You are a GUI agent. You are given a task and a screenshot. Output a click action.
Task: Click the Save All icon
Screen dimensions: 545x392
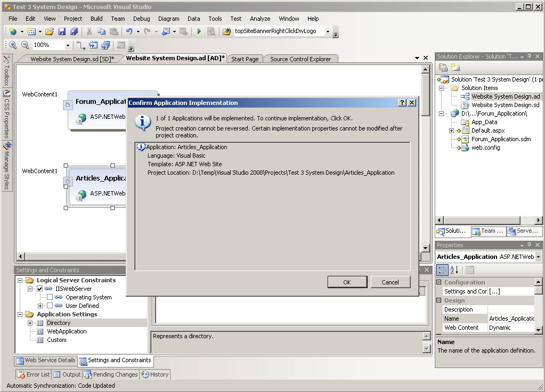pos(74,31)
